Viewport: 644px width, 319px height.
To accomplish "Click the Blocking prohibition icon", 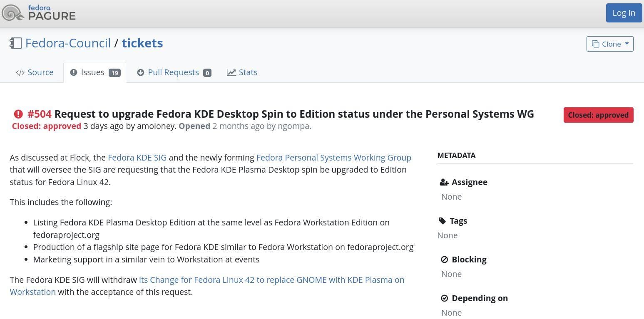I will pos(444,259).
